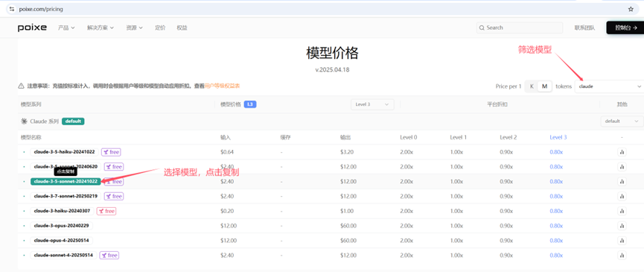Click the 模型名称 column header

pos(31,137)
